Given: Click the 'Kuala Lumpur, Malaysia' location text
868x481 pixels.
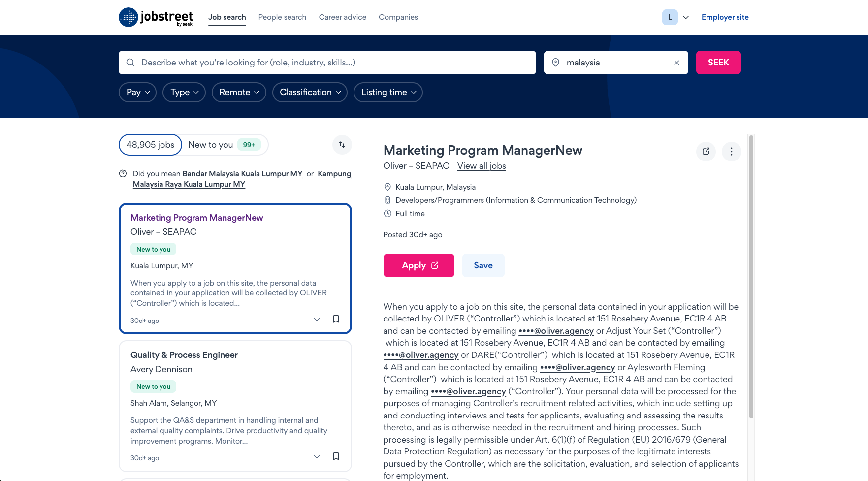Looking at the screenshot, I should pyautogui.click(x=436, y=187).
